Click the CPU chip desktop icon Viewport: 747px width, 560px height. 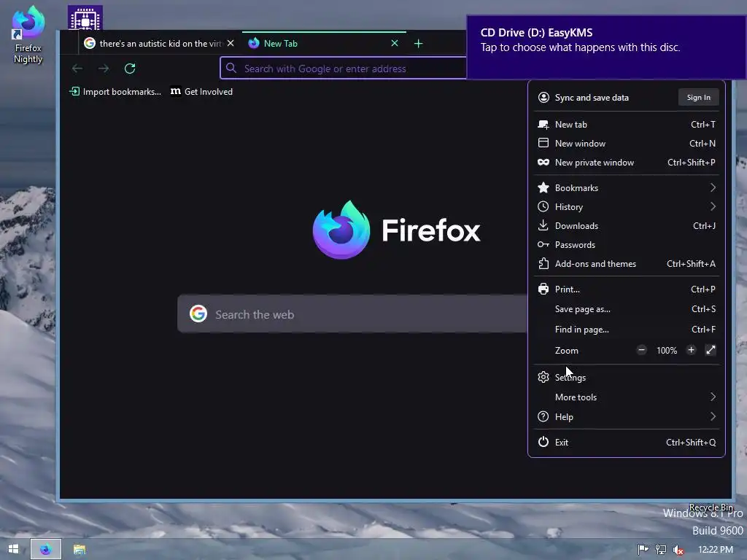[85, 17]
